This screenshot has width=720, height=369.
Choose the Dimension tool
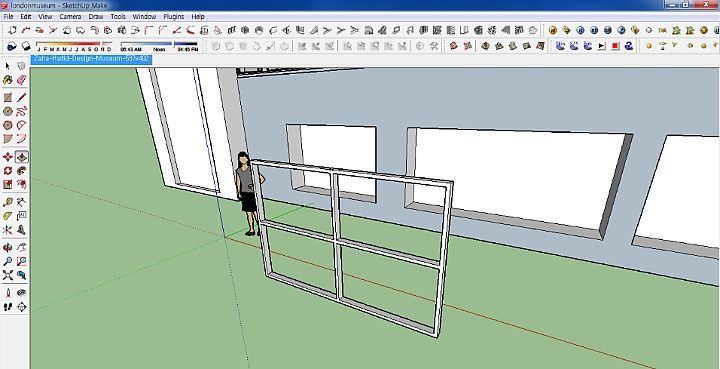point(22,202)
